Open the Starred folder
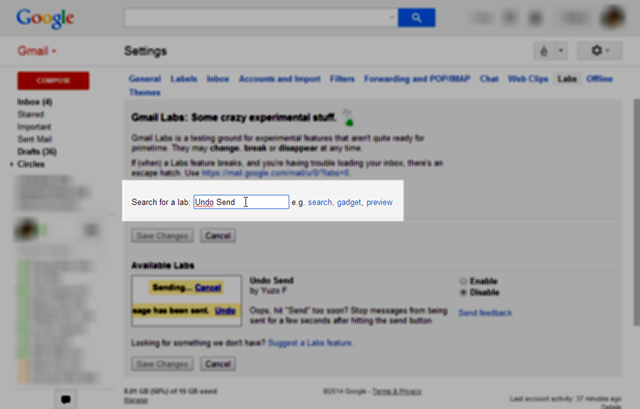Screen dimensions: 640x409 tap(31, 114)
